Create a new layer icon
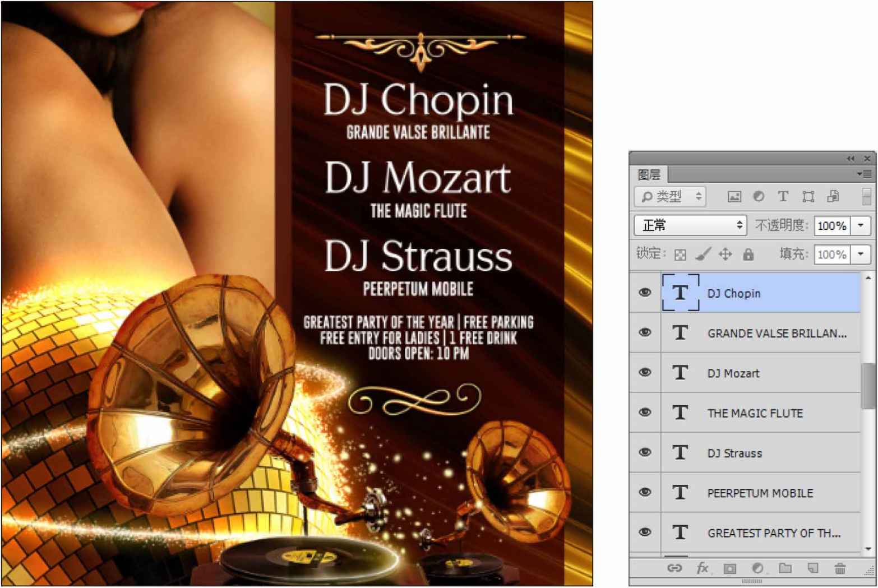 coord(812,568)
